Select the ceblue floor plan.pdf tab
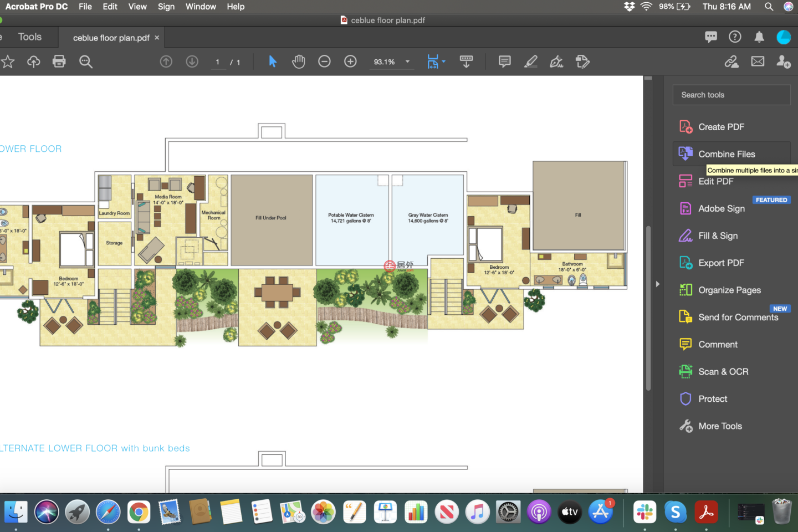 point(111,38)
